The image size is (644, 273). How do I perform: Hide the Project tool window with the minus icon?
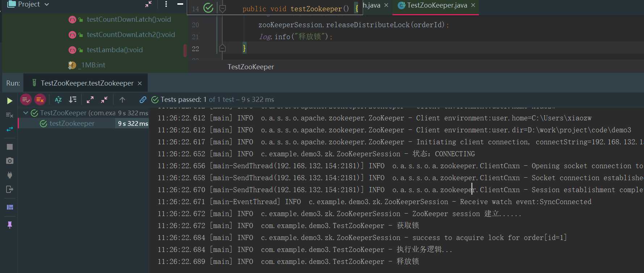(180, 4)
